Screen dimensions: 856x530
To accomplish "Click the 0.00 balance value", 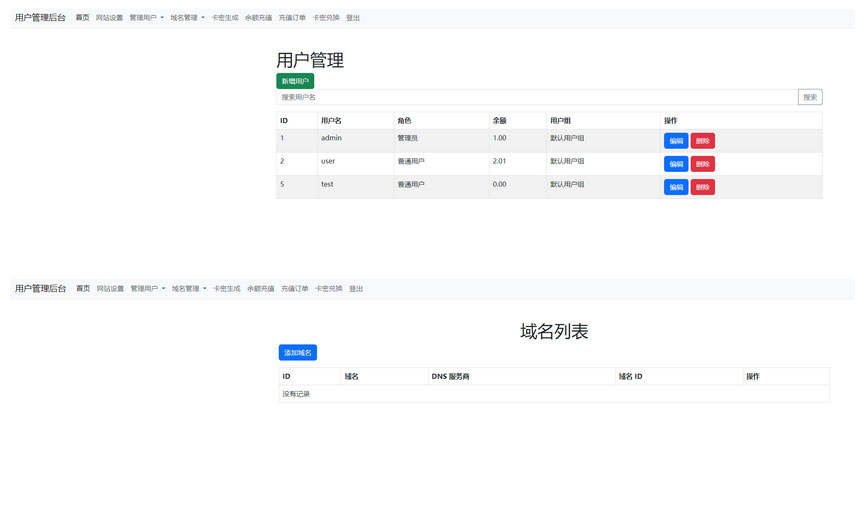I will tap(499, 184).
